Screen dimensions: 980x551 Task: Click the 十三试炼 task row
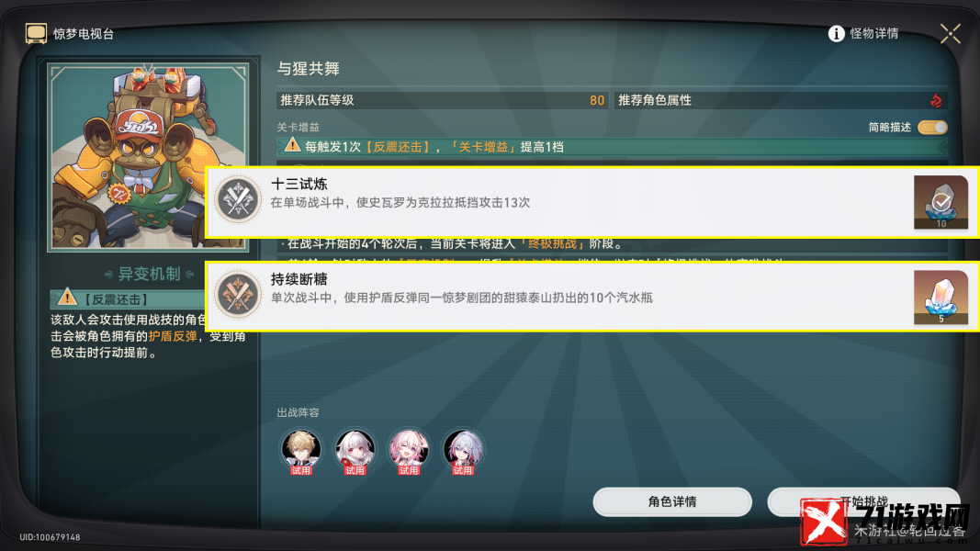(591, 202)
